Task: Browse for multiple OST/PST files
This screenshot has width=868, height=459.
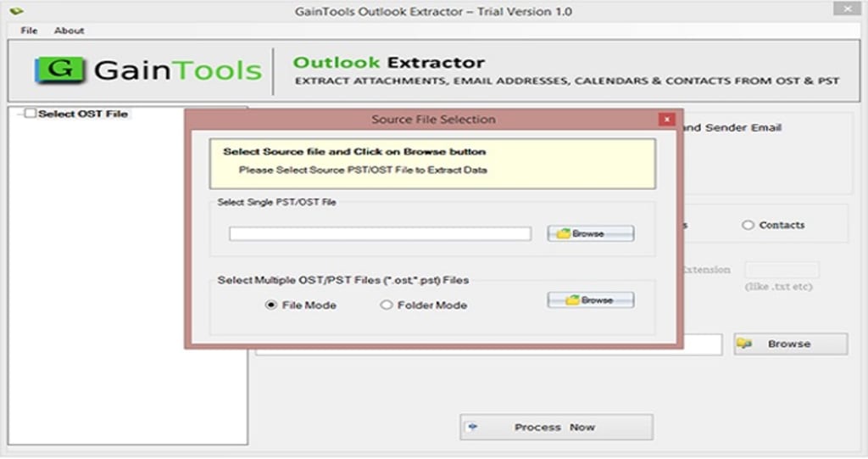Action: tap(591, 299)
